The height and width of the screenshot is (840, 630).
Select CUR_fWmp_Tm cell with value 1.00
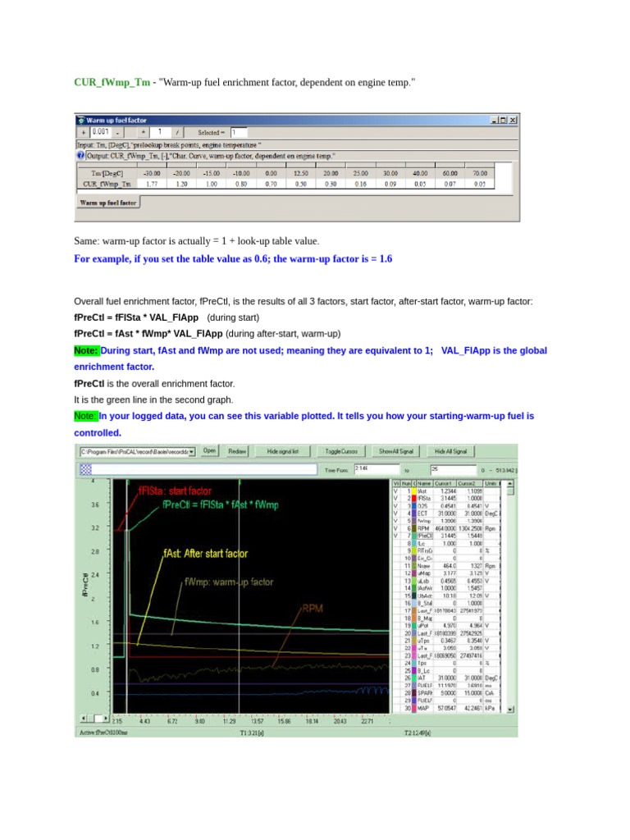point(212,184)
